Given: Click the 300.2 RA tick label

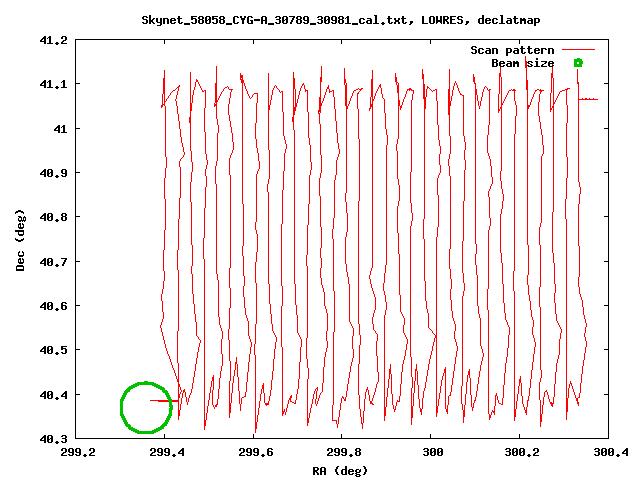Looking at the screenshot, I should [x=522, y=452].
